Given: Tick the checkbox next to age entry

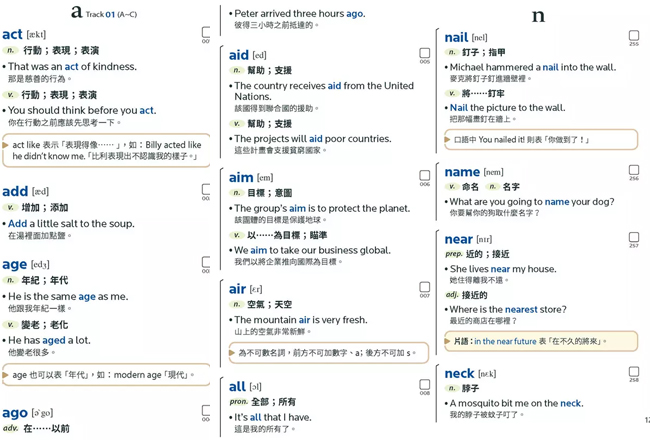Looking at the screenshot, I should tap(206, 262).
